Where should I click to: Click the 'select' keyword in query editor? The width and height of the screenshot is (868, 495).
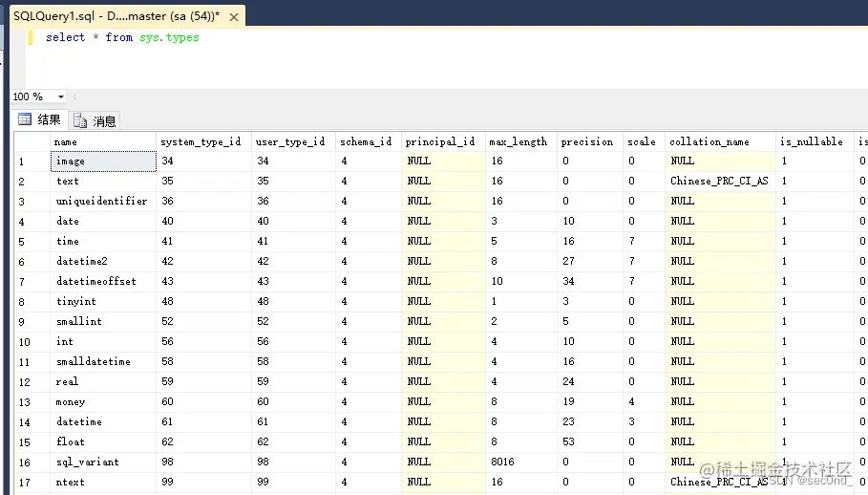(65, 37)
